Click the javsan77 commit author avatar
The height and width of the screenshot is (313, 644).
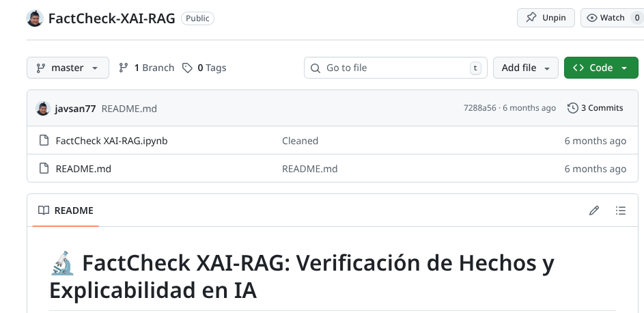(x=43, y=108)
